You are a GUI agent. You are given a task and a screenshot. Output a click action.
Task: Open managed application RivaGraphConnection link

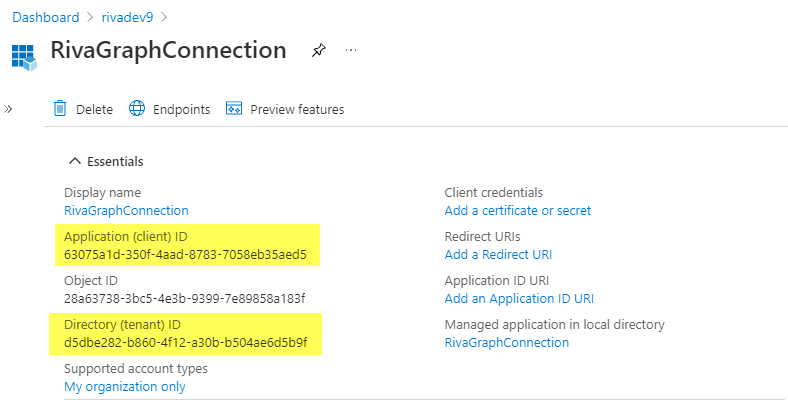point(506,342)
